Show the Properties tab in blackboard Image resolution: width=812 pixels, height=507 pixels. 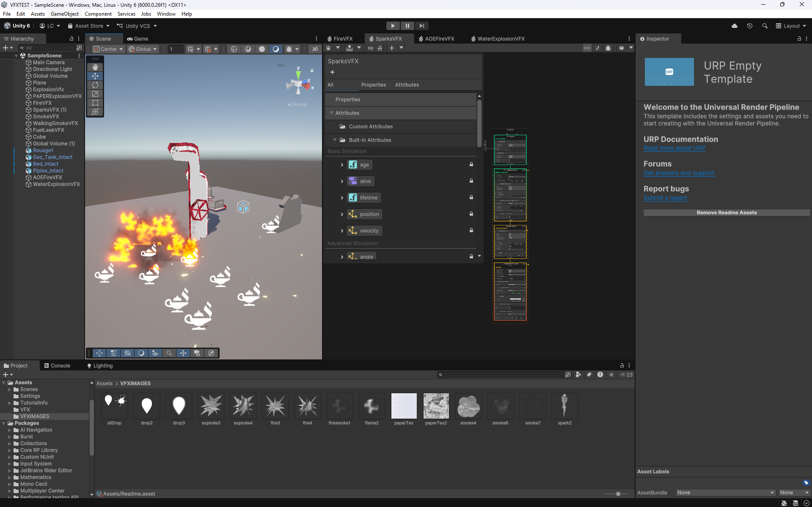coord(374,85)
